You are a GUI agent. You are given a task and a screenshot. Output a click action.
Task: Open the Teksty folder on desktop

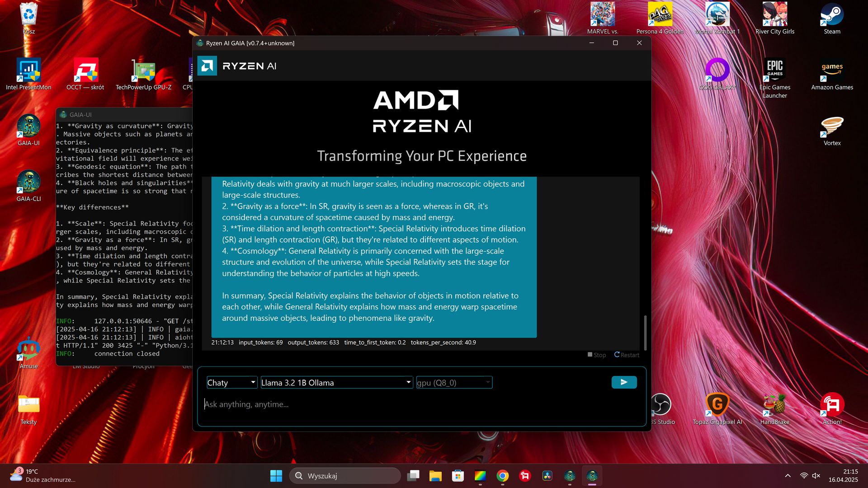[x=28, y=409]
